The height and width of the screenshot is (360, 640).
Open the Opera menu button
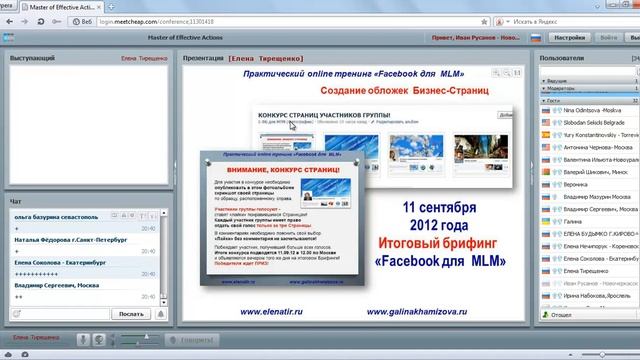click(x=7, y=6)
